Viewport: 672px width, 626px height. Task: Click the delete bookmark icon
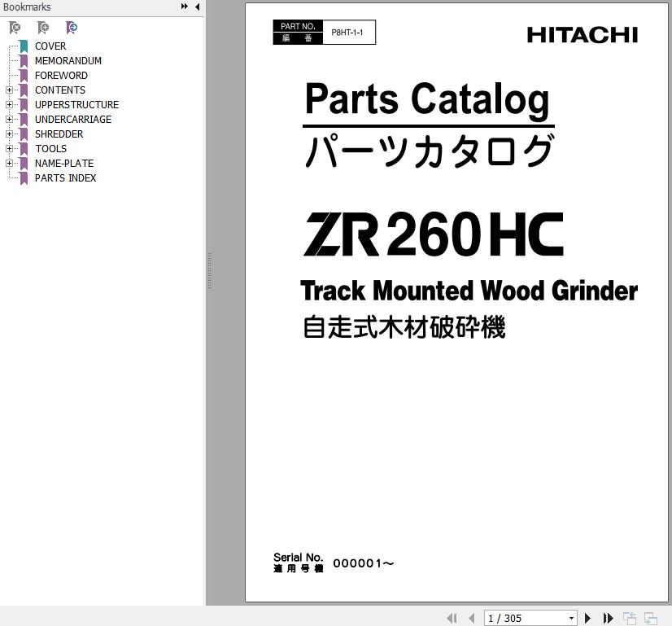15,28
